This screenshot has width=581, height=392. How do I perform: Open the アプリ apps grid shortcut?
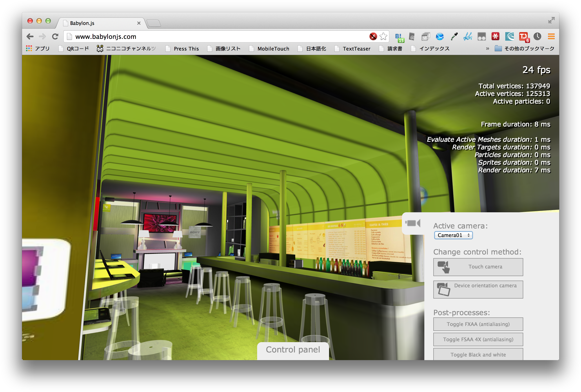[38, 49]
